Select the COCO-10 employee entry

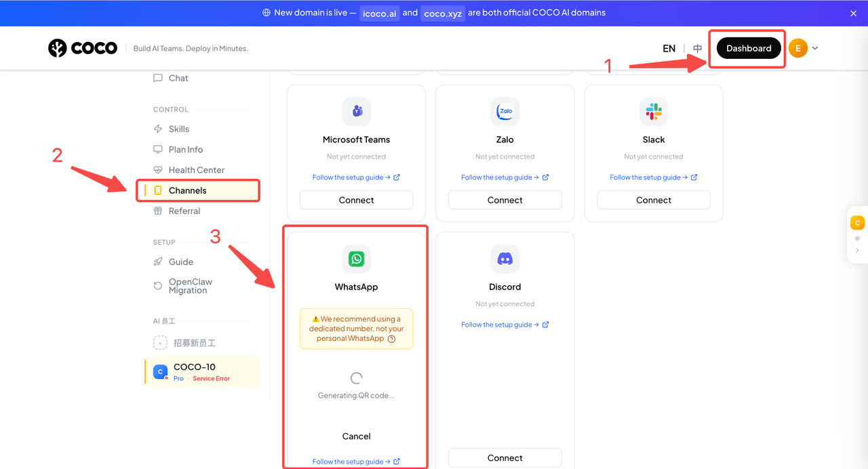tap(202, 371)
